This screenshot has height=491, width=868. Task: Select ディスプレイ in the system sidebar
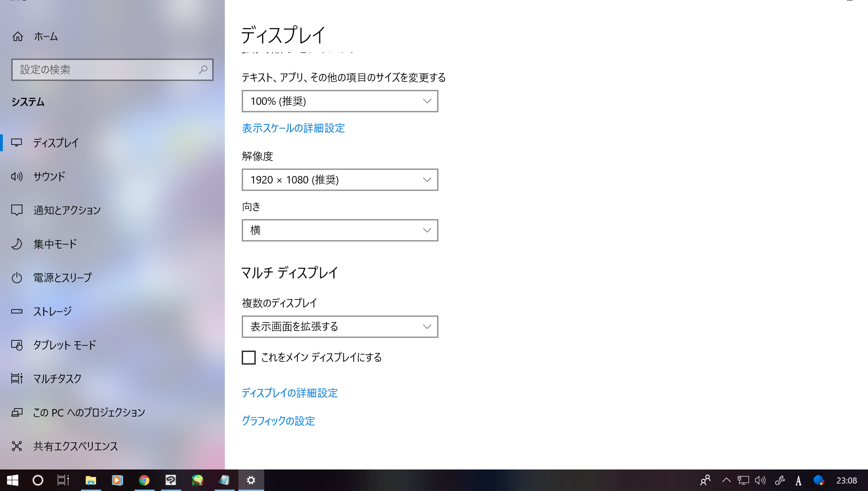(x=112, y=143)
